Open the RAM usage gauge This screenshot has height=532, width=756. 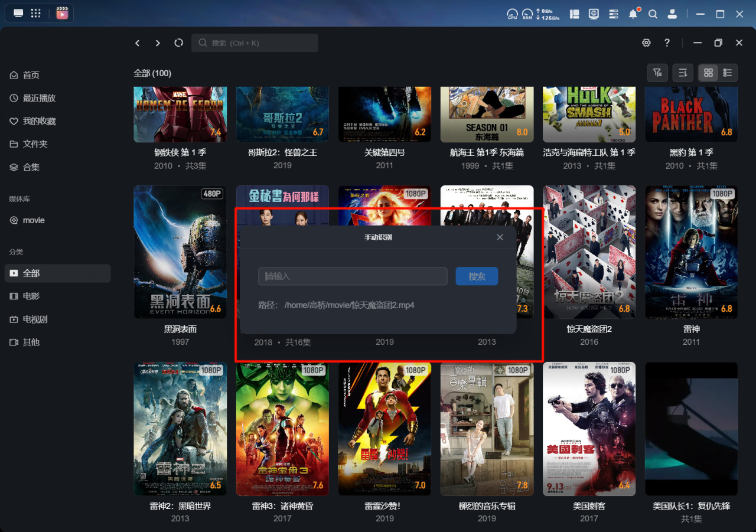(x=527, y=14)
